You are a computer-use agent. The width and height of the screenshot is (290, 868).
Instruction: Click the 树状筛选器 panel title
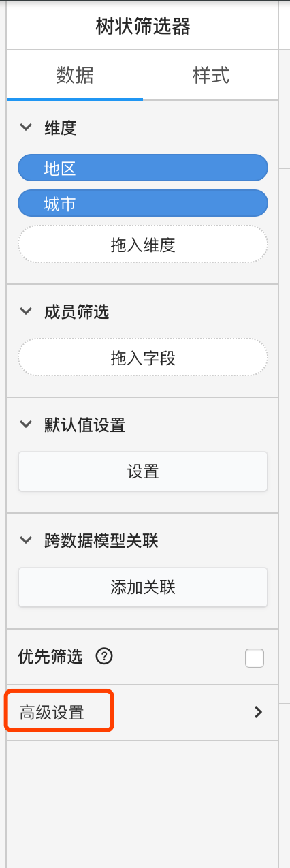click(143, 27)
